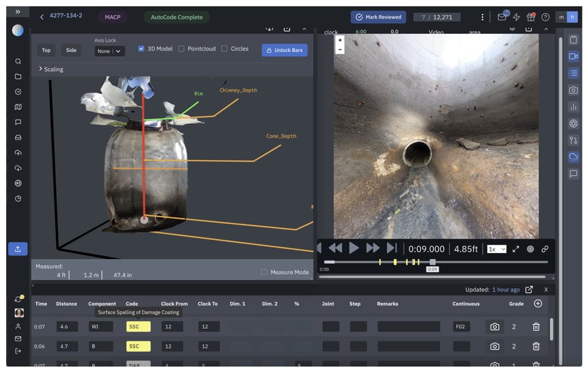The image size is (588, 372).
Task: Uncheck the 3D Model checkbox
Action: click(141, 49)
